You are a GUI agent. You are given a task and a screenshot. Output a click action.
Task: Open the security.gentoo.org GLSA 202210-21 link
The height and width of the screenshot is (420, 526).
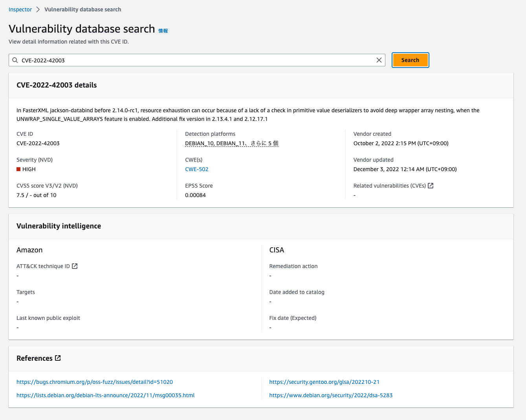pyautogui.click(x=324, y=382)
